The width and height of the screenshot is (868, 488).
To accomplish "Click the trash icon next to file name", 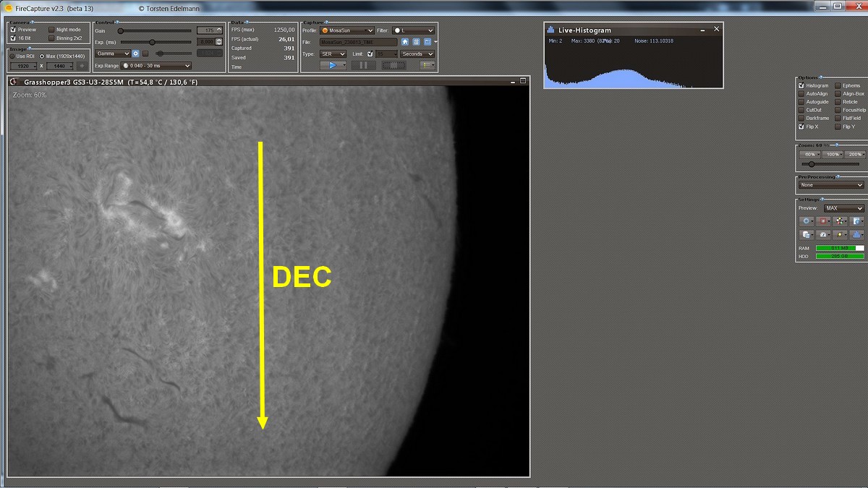I will coord(416,41).
